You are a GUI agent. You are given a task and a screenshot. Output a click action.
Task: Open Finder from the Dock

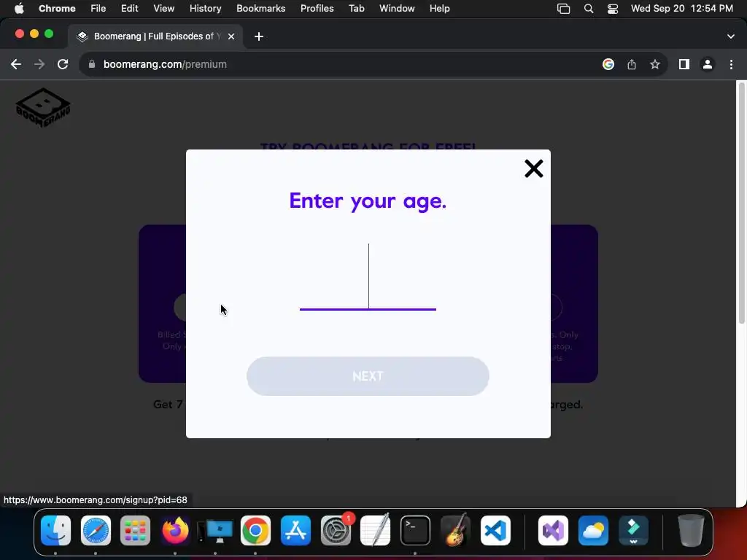coord(55,531)
